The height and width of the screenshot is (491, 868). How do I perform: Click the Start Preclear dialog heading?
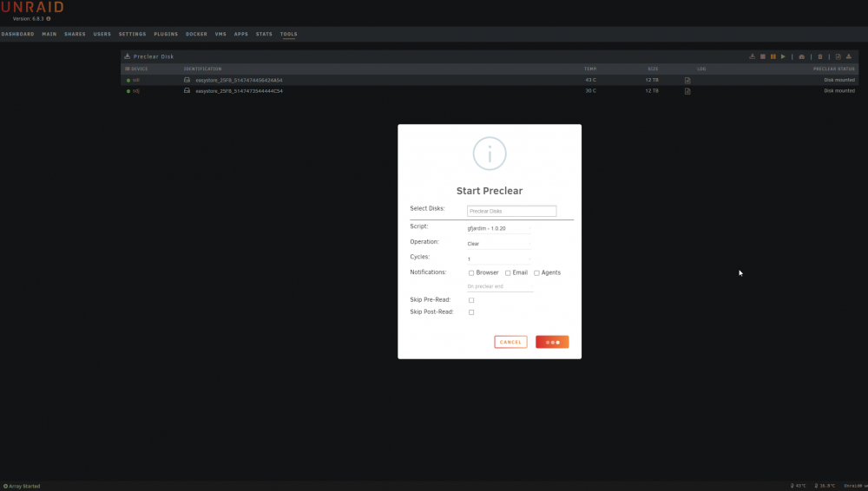click(490, 191)
